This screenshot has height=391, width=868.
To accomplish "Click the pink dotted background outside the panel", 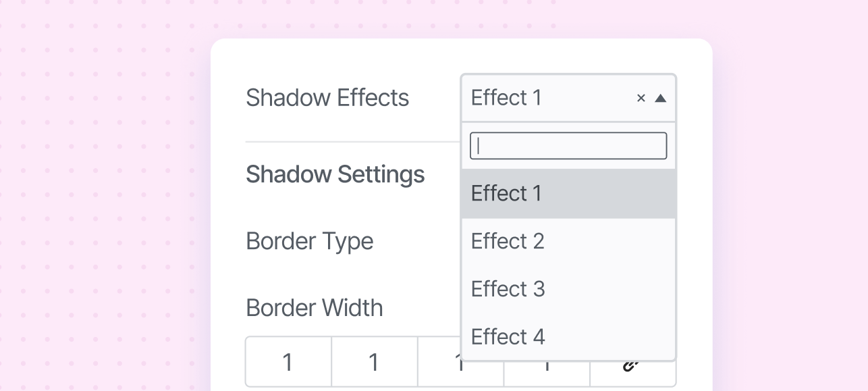I will (101, 203).
